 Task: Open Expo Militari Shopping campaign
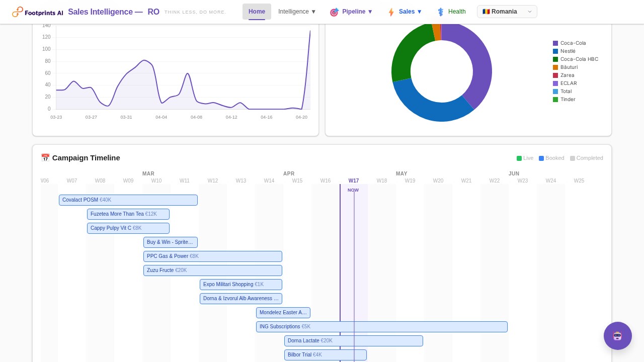[x=241, y=285]
